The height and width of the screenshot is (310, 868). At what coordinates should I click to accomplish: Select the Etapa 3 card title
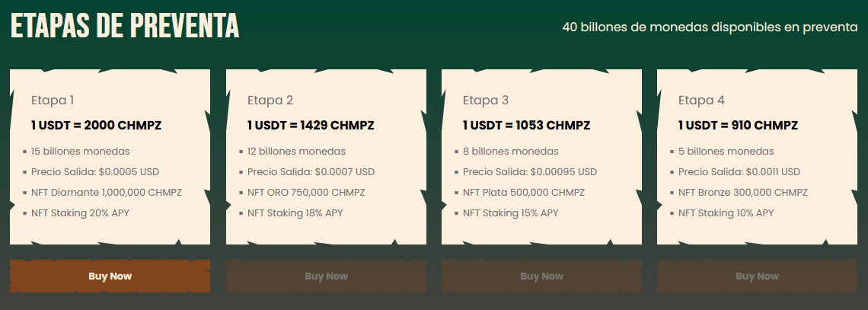486,101
